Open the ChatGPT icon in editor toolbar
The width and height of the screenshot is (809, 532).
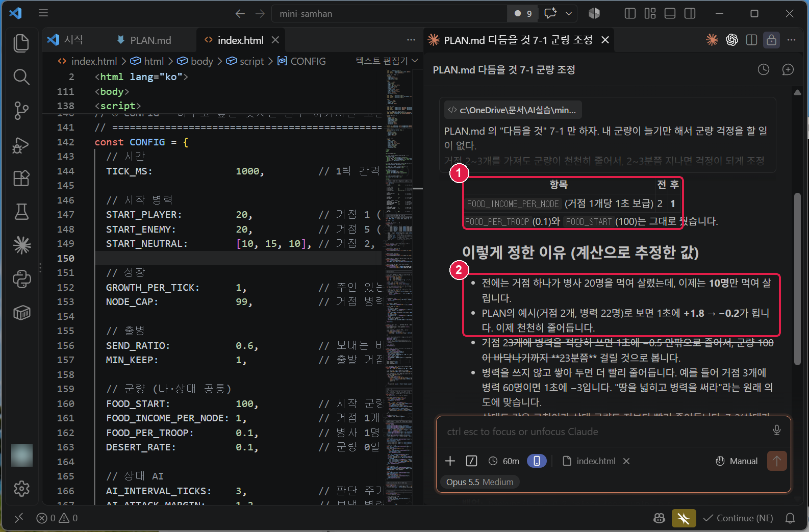[x=731, y=40]
